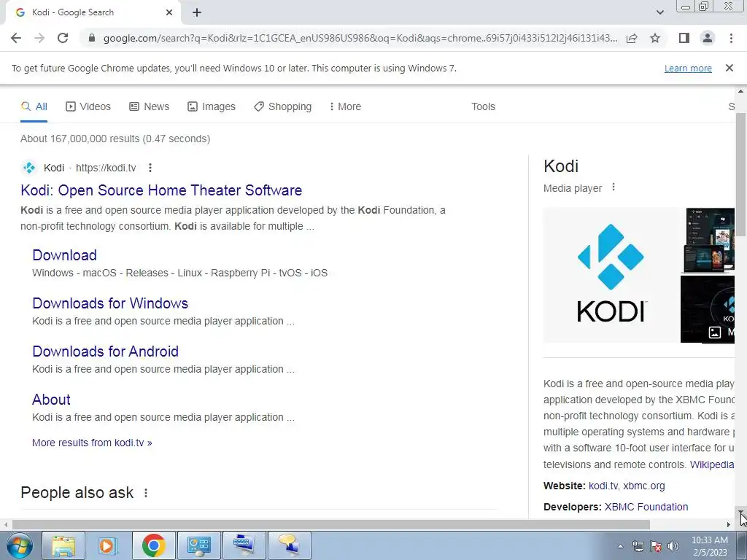
Task: Launch Windows Media Player from taskbar
Action: pyautogui.click(x=108, y=545)
